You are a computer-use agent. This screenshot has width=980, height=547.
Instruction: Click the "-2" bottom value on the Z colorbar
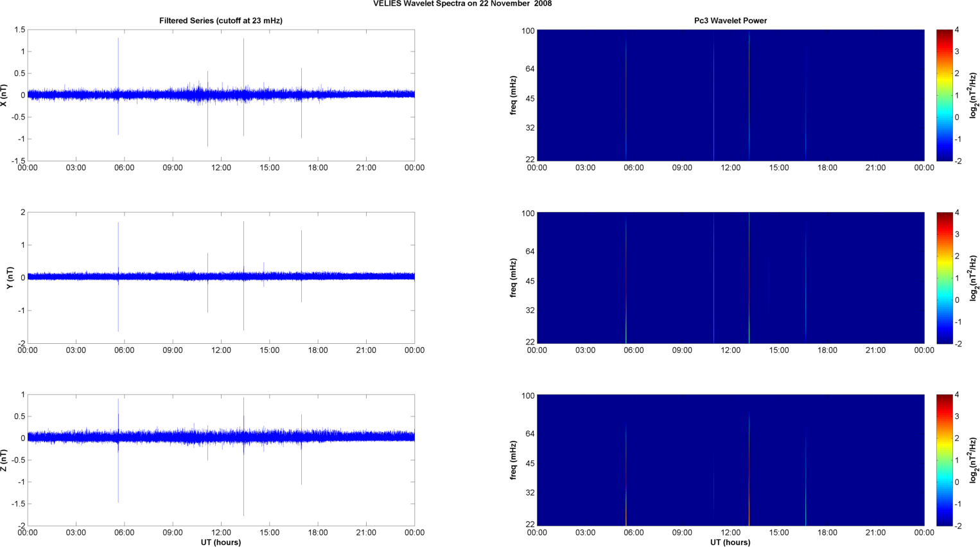pyautogui.click(x=958, y=526)
